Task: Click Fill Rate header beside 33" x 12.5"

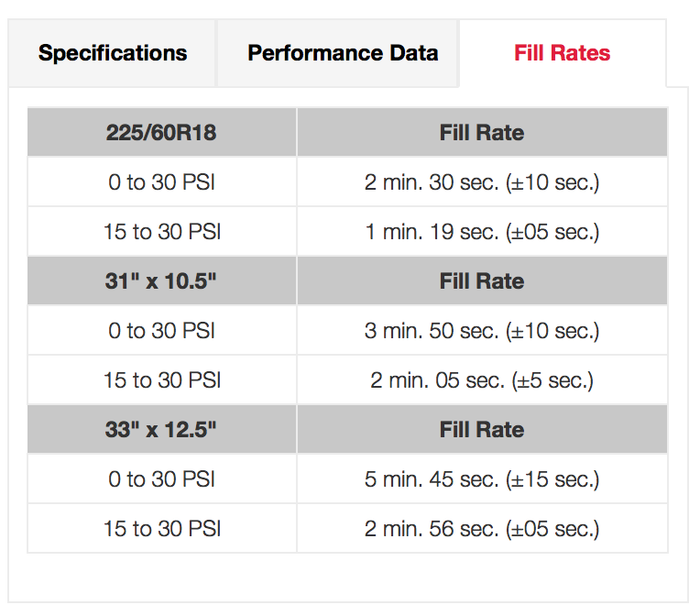Action: coord(482,430)
